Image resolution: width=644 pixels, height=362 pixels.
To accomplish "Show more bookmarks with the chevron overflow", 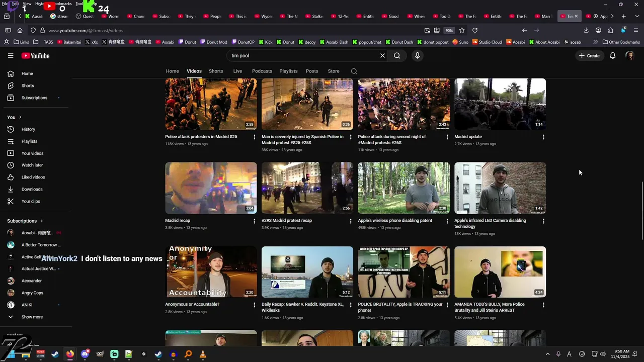I will coord(596,42).
